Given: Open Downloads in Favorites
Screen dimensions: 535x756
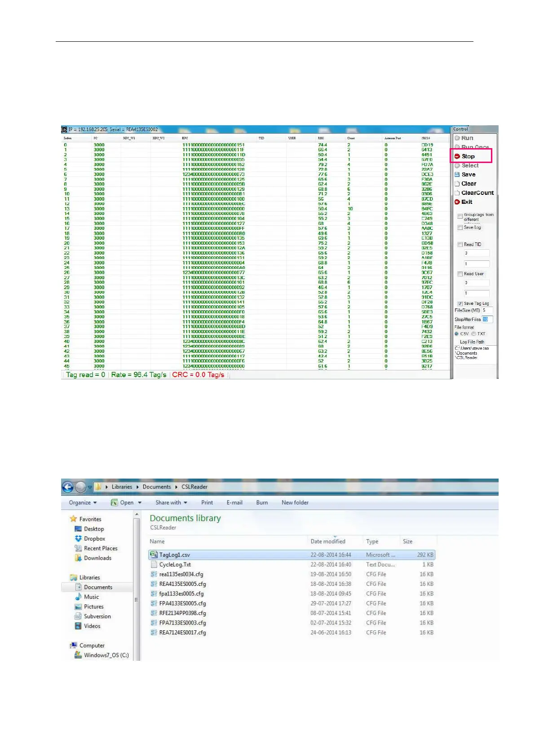Looking at the screenshot, I should point(93,558).
